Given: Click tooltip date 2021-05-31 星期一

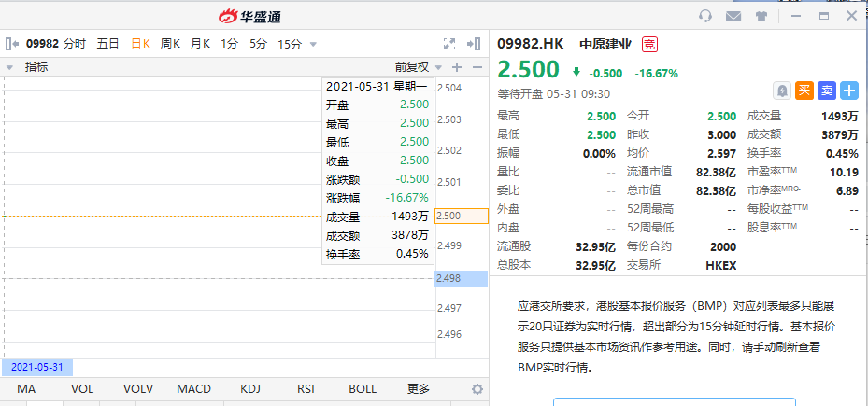Looking at the screenshot, I should (x=377, y=86).
